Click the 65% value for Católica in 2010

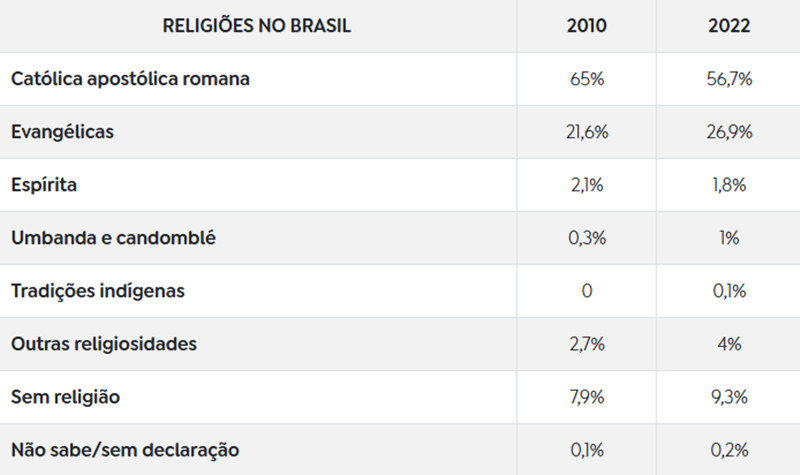[x=587, y=79]
